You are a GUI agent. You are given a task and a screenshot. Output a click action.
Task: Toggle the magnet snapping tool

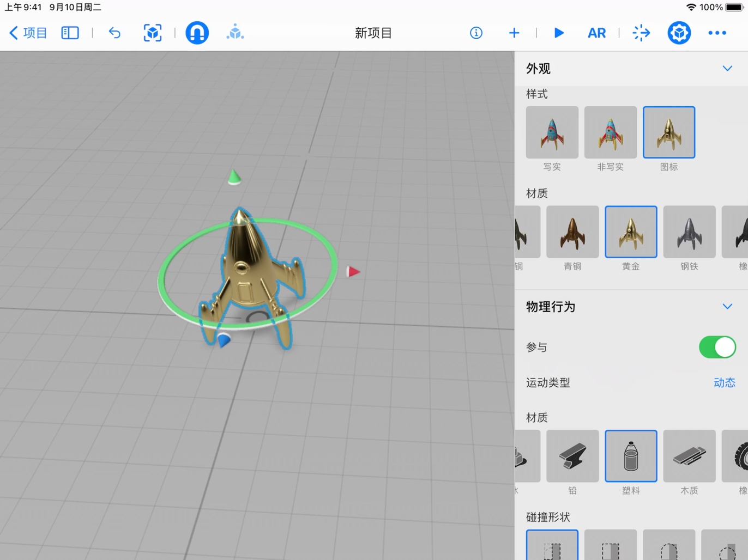[x=197, y=33]
